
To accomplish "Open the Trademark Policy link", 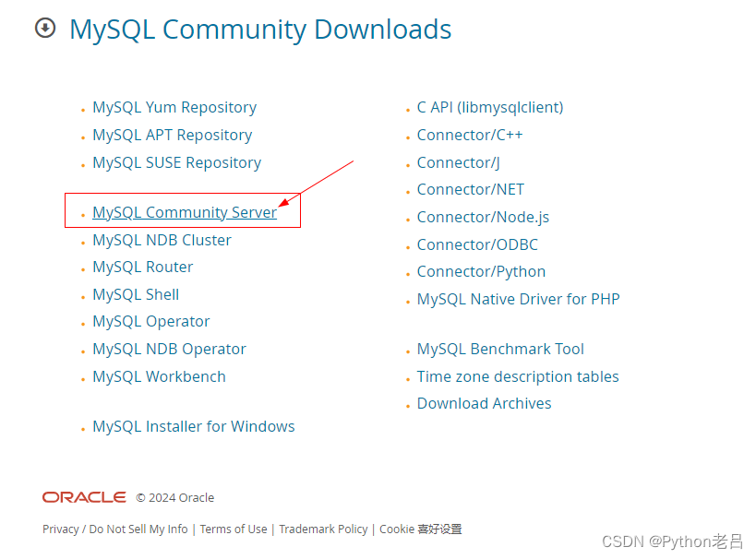I will point(323,529).
